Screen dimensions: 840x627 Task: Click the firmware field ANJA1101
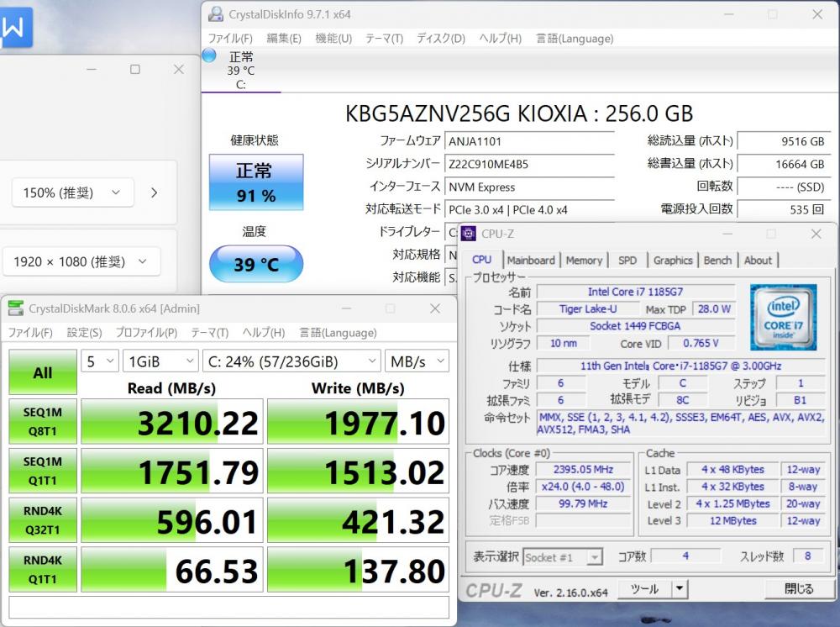coord(529,141)
